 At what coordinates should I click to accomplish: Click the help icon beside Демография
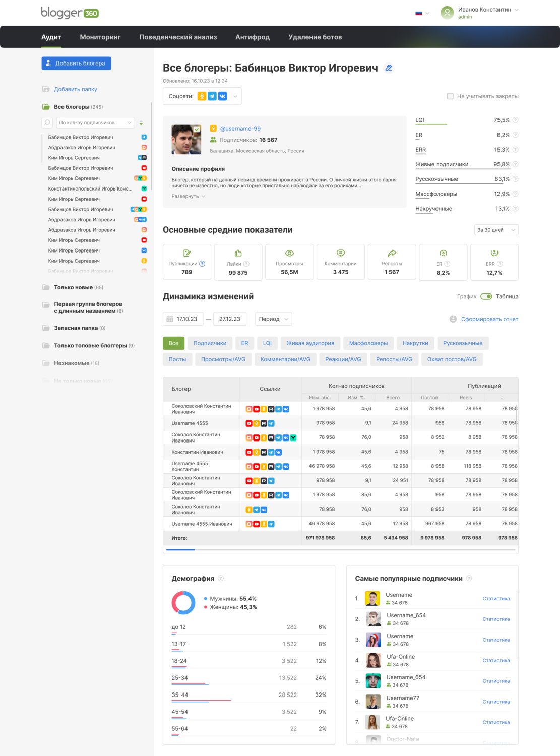tap(221, 578)
